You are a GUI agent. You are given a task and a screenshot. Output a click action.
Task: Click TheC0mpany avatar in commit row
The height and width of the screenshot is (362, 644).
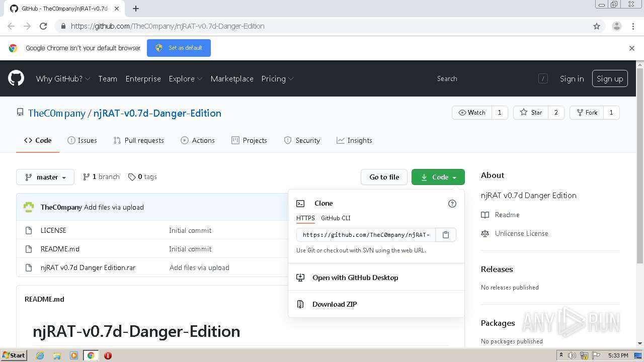click(29, 207)
